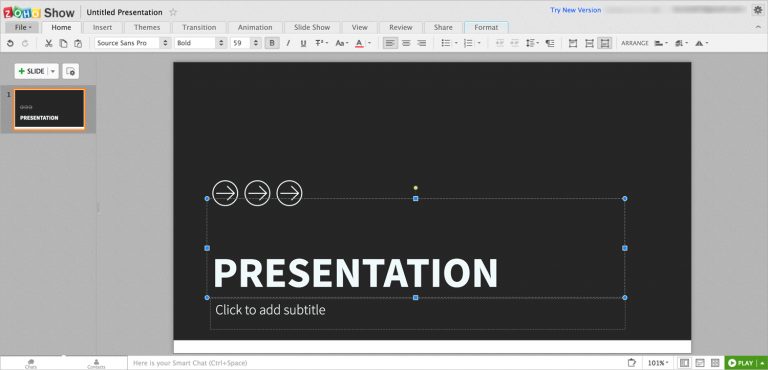The height and width of the screenshot is (370, 768).
Task: Switch to the Slide Show tab
Action: pos(312,27)
